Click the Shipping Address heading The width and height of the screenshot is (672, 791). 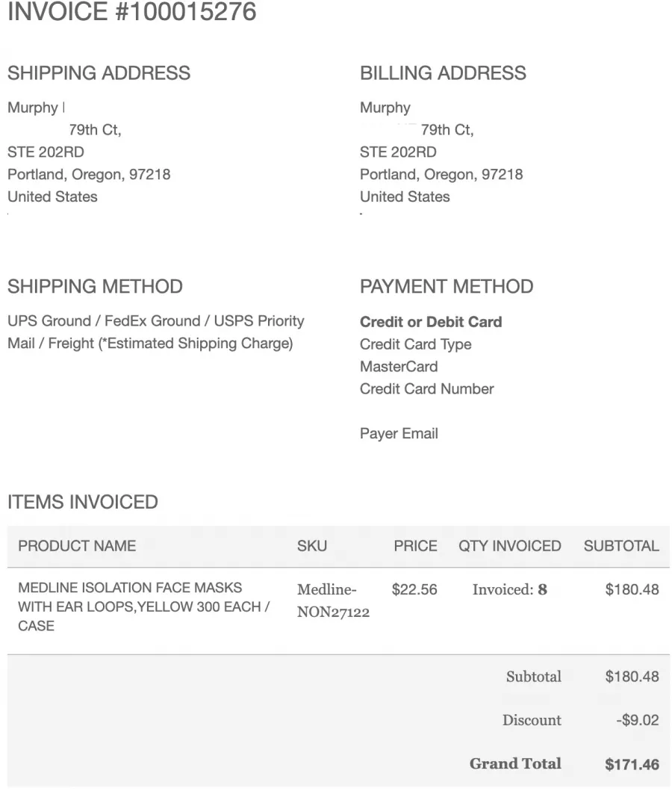[x=99, y=73]
